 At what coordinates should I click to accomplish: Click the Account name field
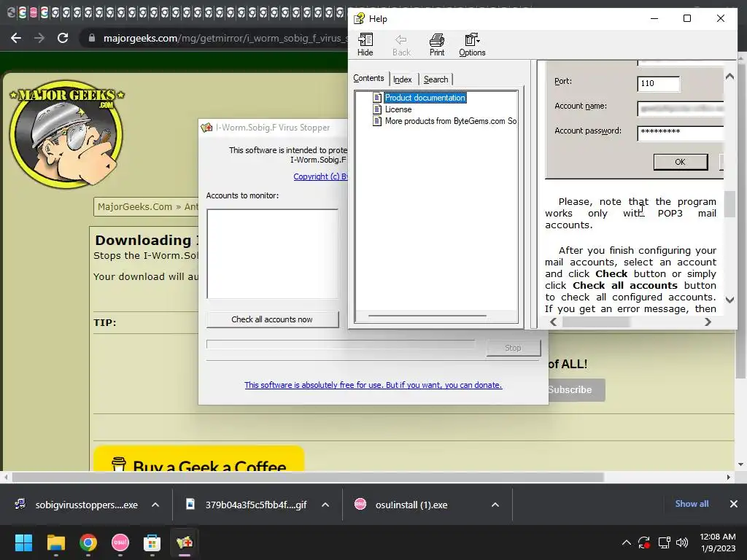pyautogui.click(x=681, y=109)
